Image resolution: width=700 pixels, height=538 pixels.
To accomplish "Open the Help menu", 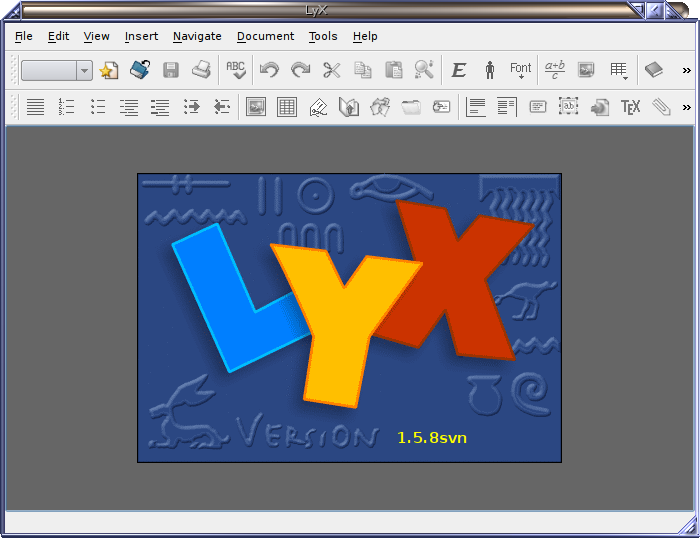I will 365,36.
